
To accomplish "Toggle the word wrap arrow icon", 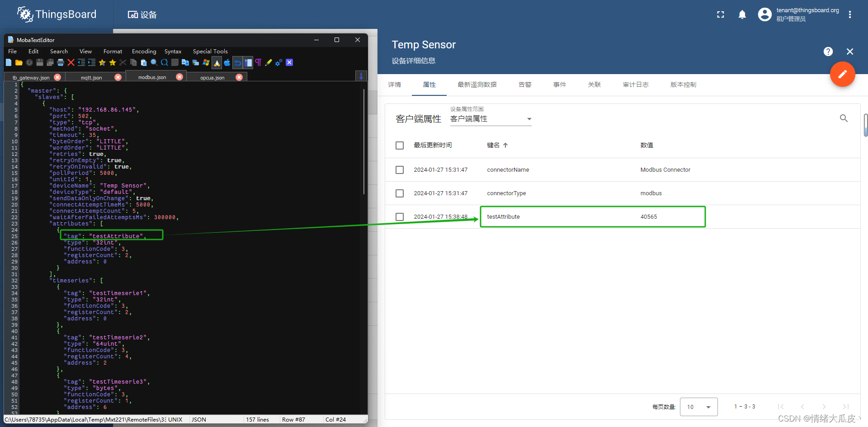I will point(238,62).
